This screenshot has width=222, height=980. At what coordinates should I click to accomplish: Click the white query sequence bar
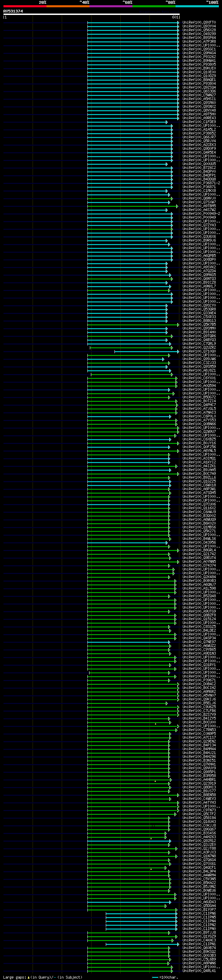[92, 15]
